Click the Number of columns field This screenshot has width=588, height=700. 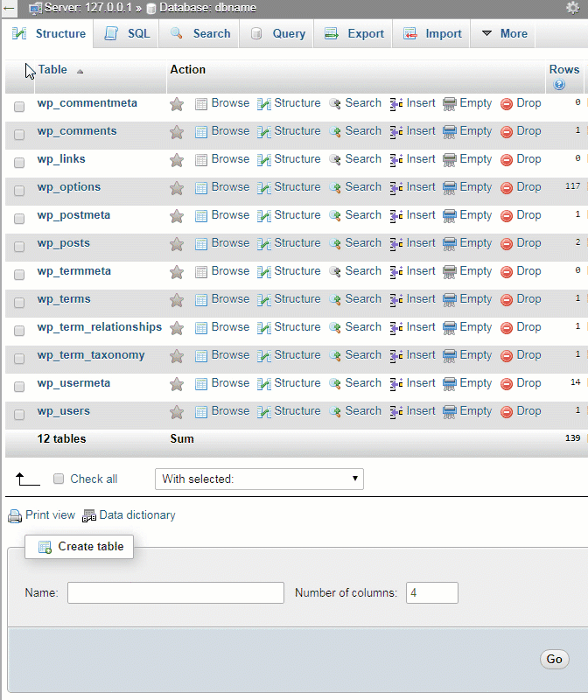pos(431,593)
